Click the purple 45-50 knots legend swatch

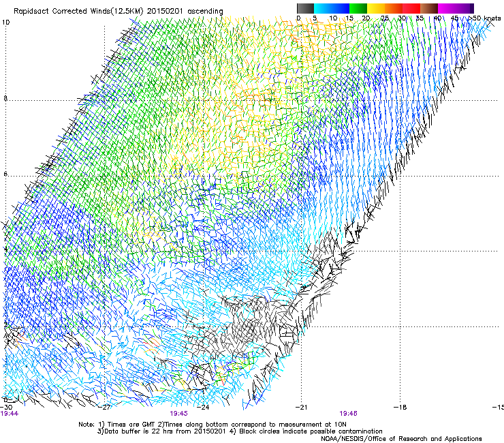(464, 8)
